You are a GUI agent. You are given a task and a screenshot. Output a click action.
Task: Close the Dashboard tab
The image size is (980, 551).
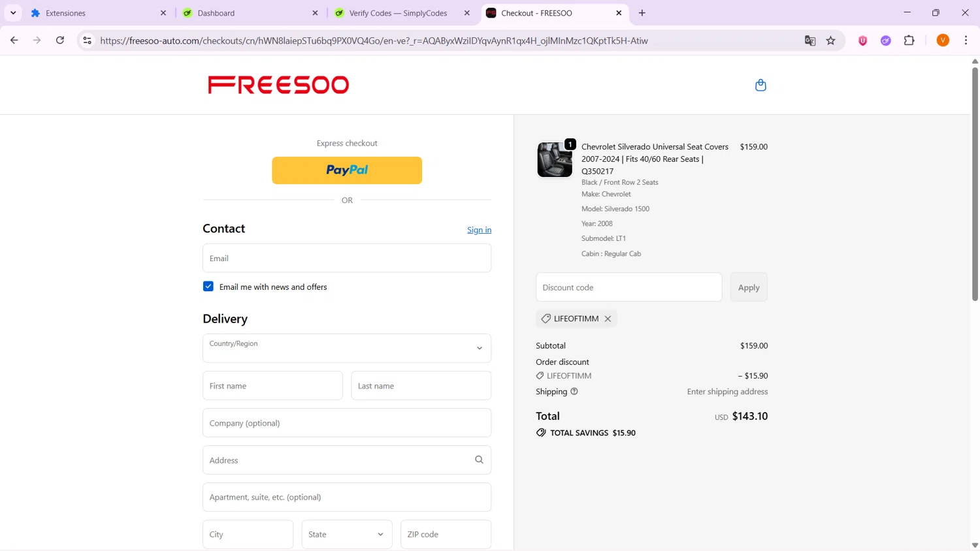click(316, 13)
